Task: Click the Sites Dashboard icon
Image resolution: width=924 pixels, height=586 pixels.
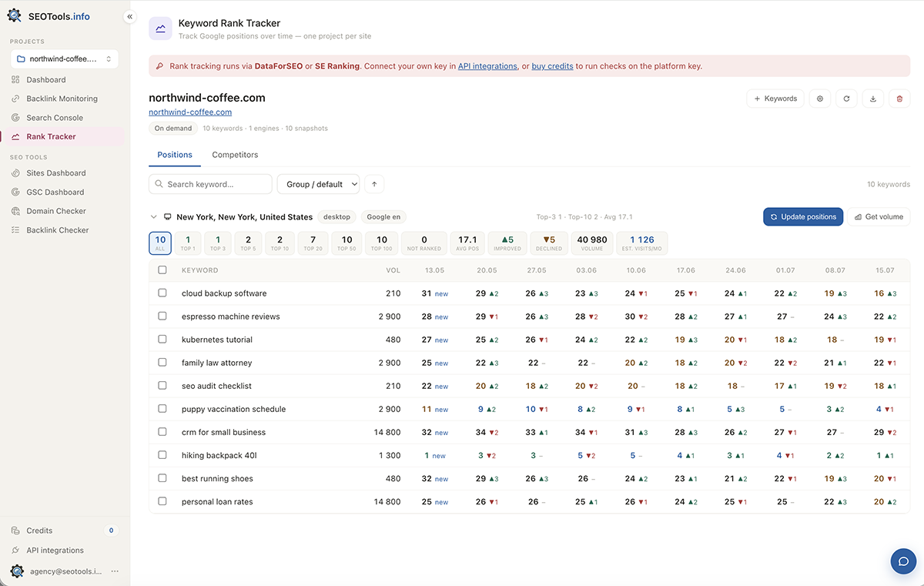Action: (x=16, y=173)
